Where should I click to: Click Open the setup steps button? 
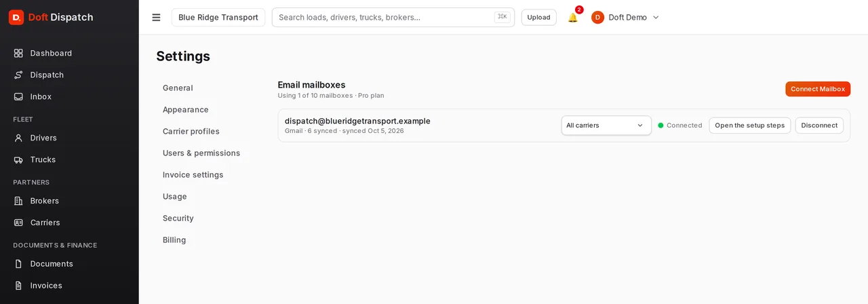(x=750, y=126)
